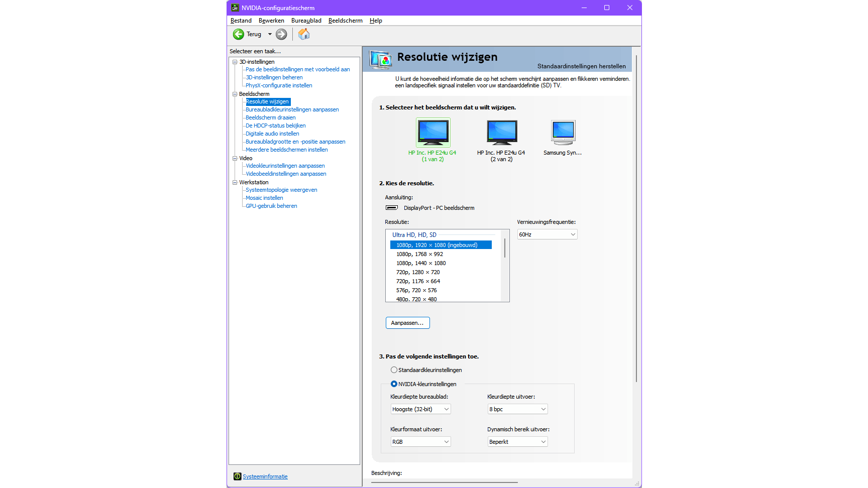Collapse the Werkstation tree node
868x488 pixels.
coord(235,182)
